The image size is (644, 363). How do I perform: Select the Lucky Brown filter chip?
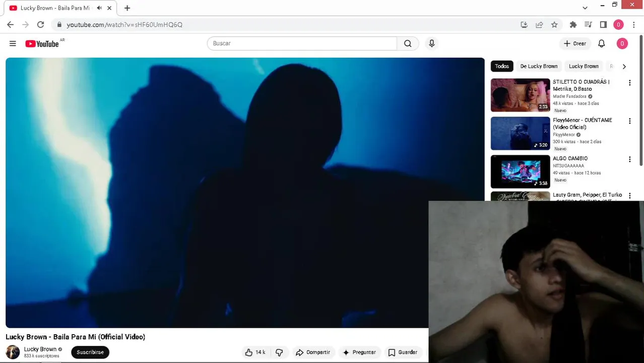click(x=584, y=66)
